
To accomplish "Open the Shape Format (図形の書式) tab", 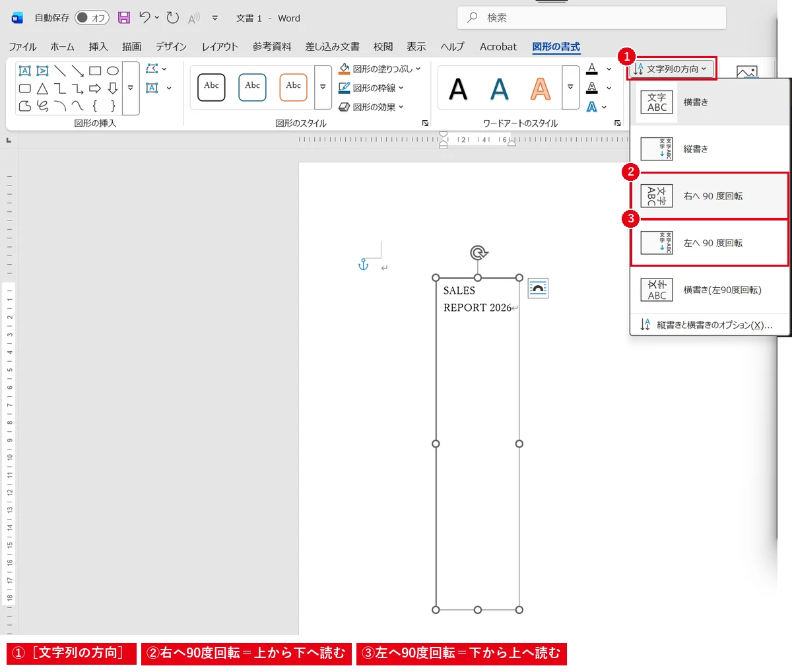I will click(556, 47).
